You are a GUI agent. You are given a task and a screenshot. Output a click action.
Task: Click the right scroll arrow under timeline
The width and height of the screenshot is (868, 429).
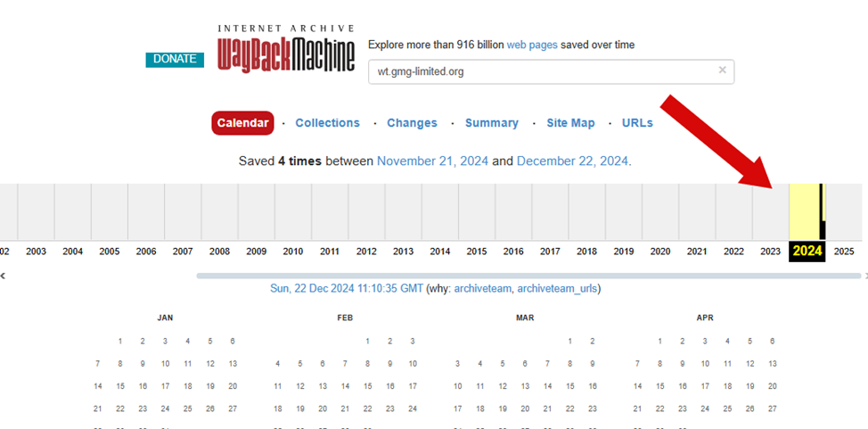tap(865, 276)
